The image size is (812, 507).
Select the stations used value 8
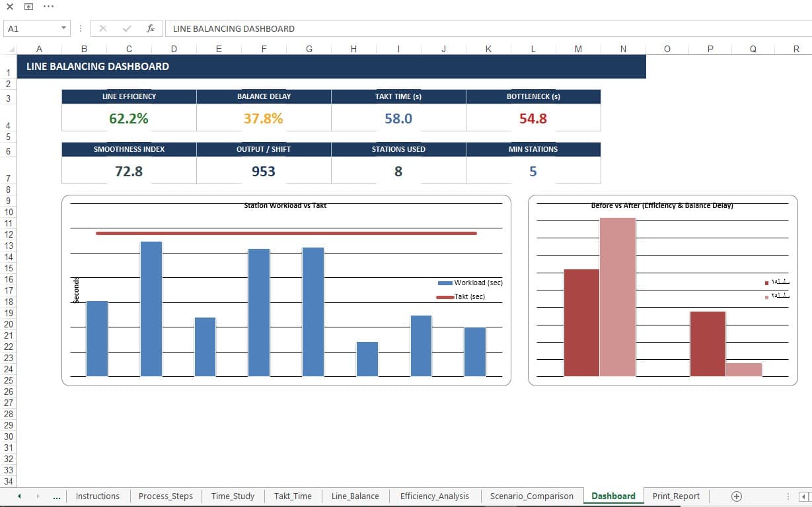click(398, 171)
